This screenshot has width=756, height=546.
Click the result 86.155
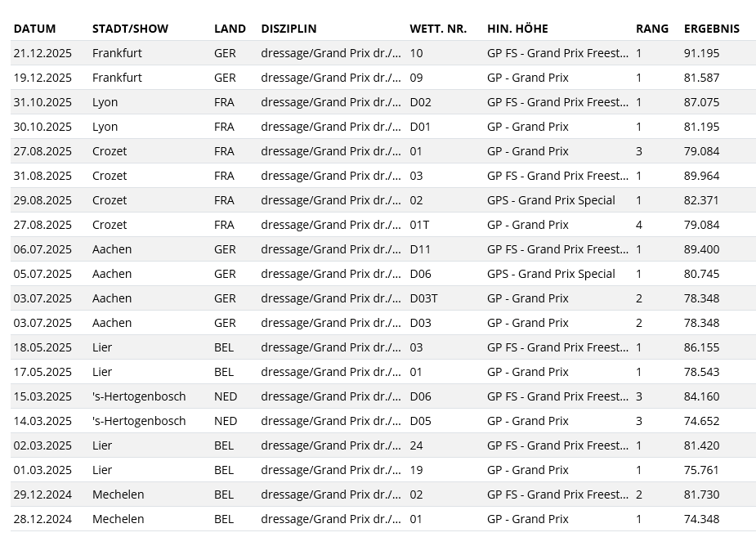[701, 347]
